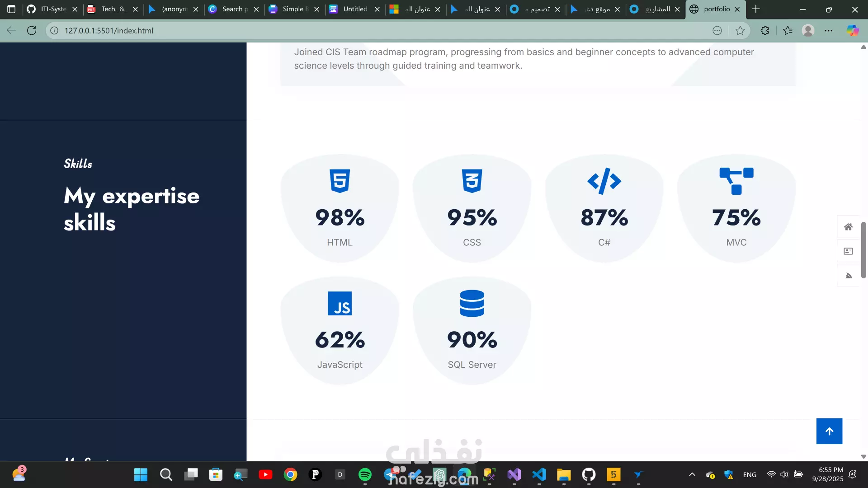Image resolution: width=868 pixels, height=488 pixels.
Task: Close the portfolio tab
Action: coord(737,9)
